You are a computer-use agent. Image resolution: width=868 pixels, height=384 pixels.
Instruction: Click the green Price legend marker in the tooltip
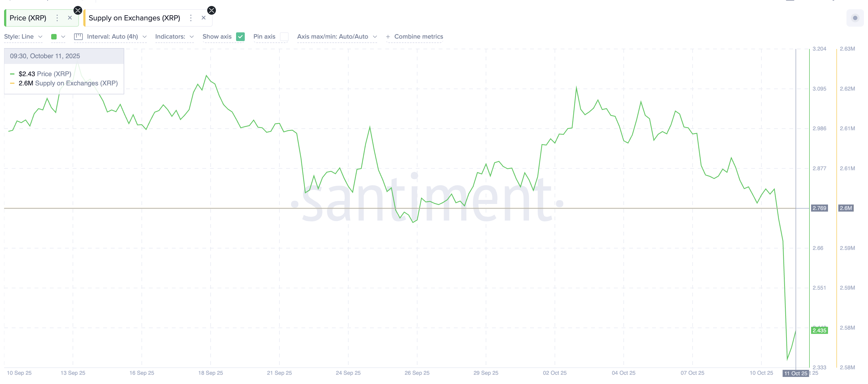click(x=12, y=74)
